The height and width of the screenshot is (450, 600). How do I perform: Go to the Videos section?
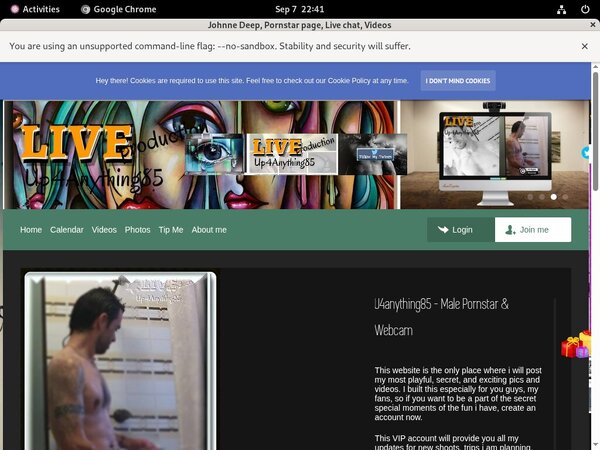pyautogui.click(x=104, y=230)
